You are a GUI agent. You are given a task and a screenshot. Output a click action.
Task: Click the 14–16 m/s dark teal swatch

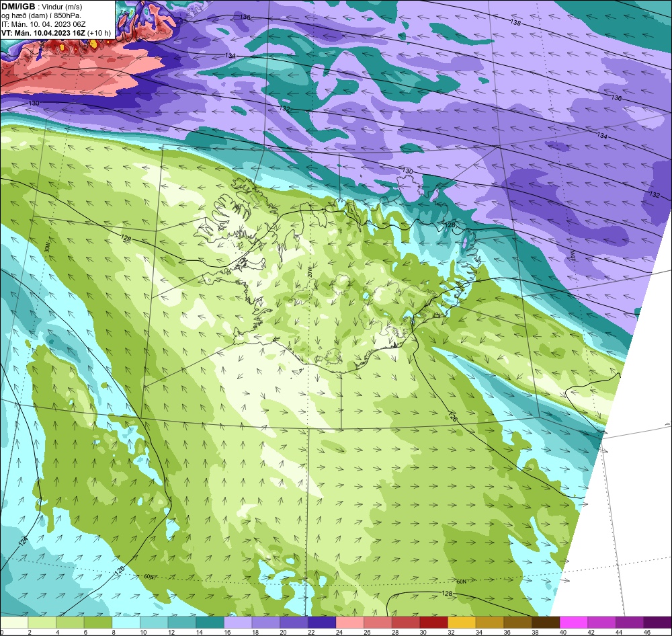click(210, 623)
